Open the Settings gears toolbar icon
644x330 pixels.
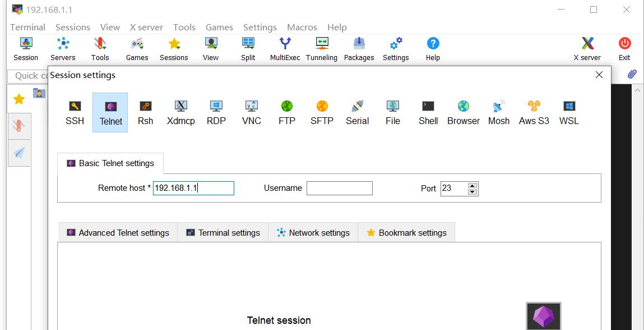click(396, 49)
